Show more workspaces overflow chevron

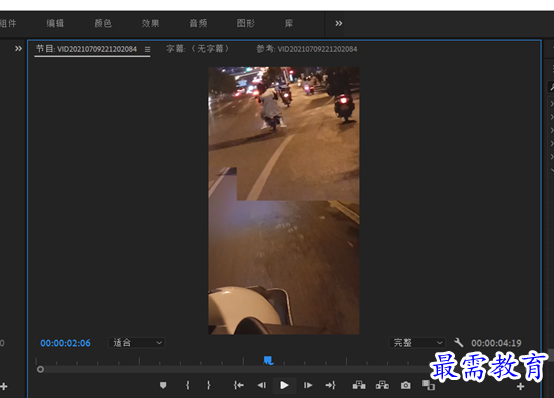pyautogui.click(x=338, y=23)
